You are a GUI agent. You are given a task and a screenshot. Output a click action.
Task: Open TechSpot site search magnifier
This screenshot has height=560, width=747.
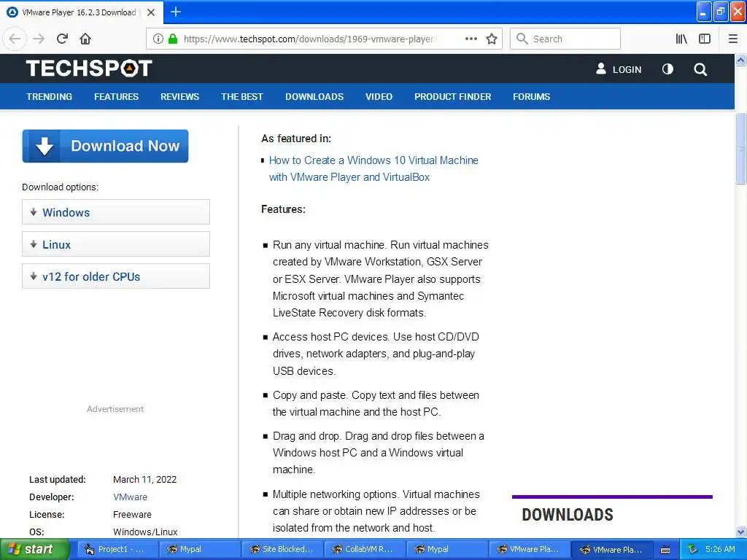point(700,69)
